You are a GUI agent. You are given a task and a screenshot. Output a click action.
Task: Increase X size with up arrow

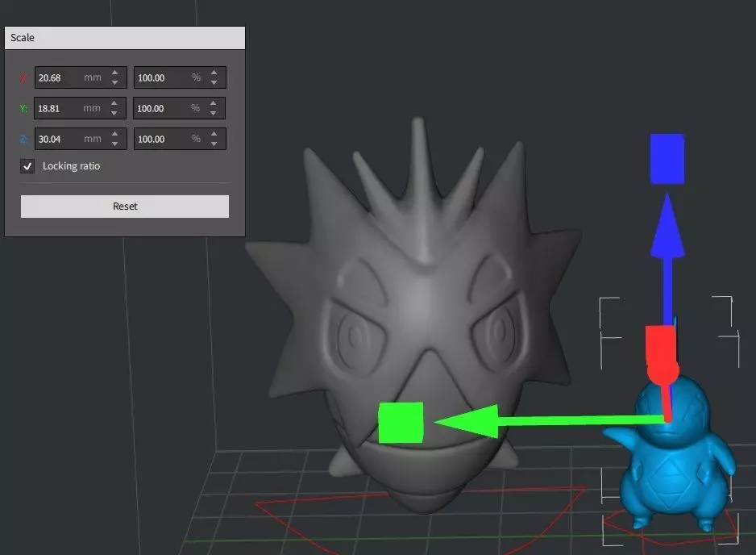pyautogui.click(x=114, y=73)
